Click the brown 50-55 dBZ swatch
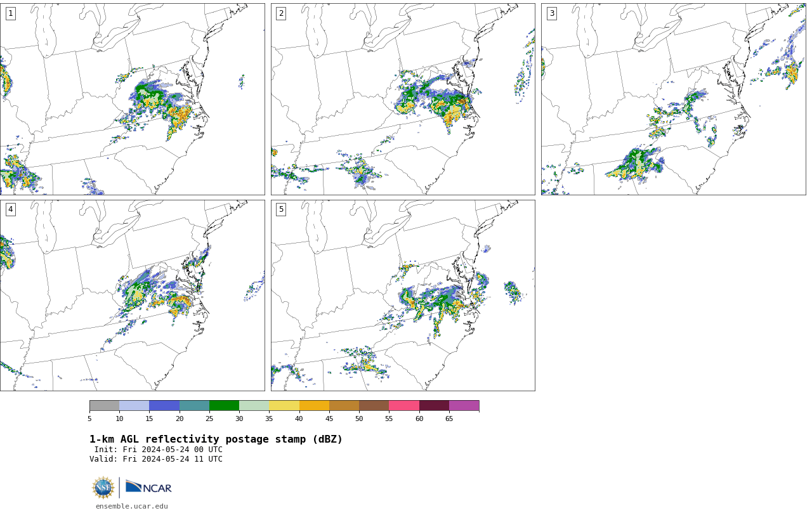 (x=374, y=406)
